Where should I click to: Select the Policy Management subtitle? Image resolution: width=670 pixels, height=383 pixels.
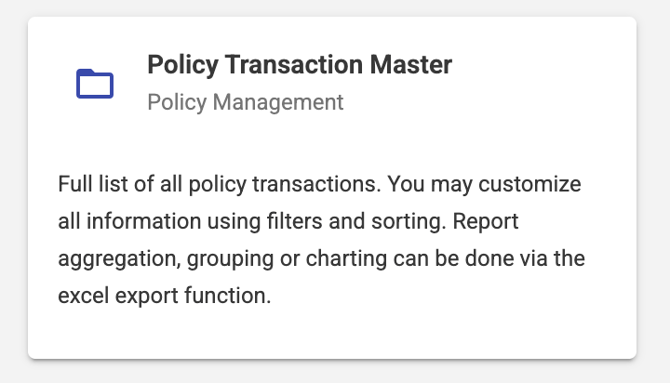(x=245, y=102)
